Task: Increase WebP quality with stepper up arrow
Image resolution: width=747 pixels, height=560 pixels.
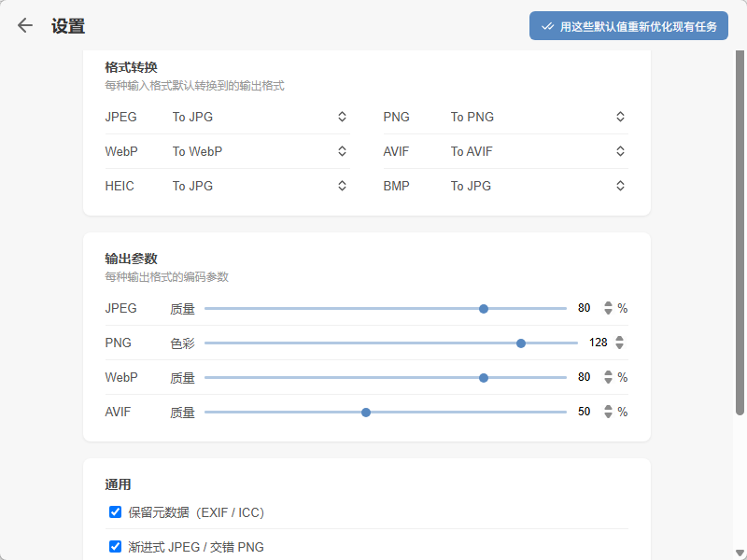Action: tap(608, 373)
